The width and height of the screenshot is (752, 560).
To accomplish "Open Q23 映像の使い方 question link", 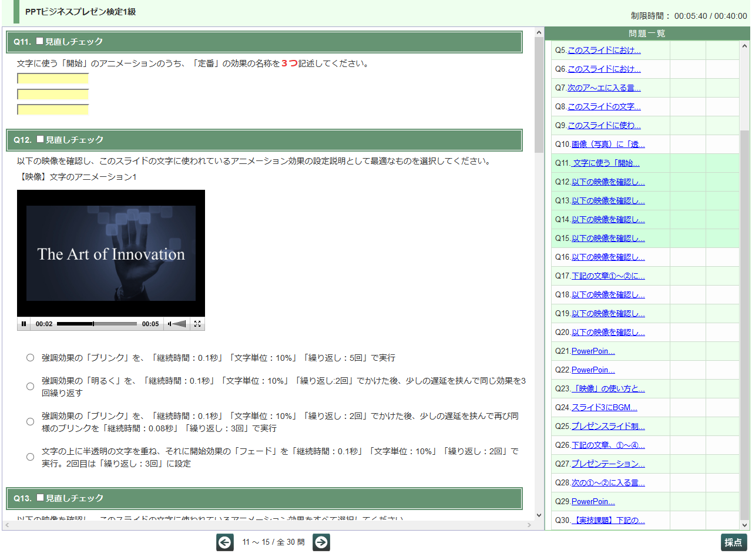I will click(608, 389).
